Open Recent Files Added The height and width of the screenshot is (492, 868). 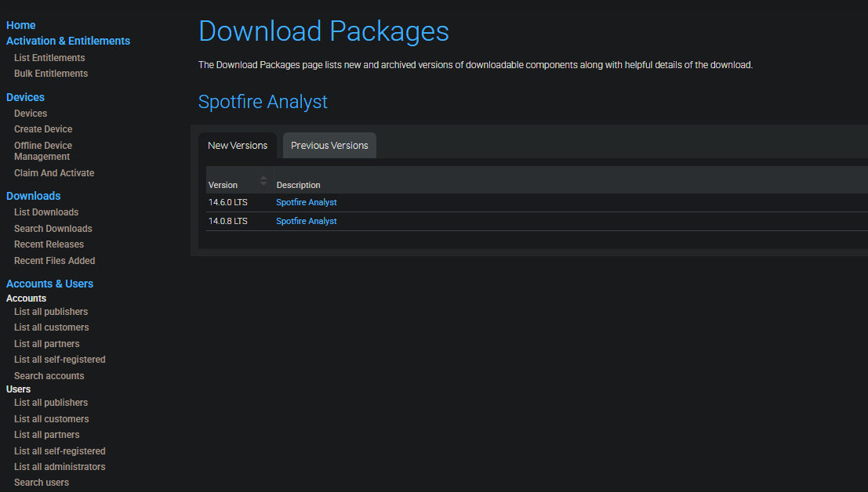[54, 261]
